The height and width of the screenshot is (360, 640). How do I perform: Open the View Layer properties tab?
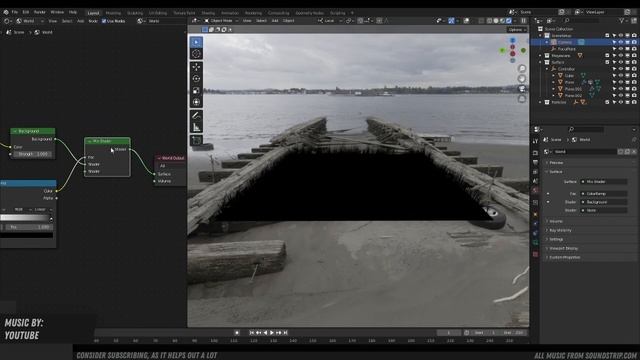(x=535, y=172)
